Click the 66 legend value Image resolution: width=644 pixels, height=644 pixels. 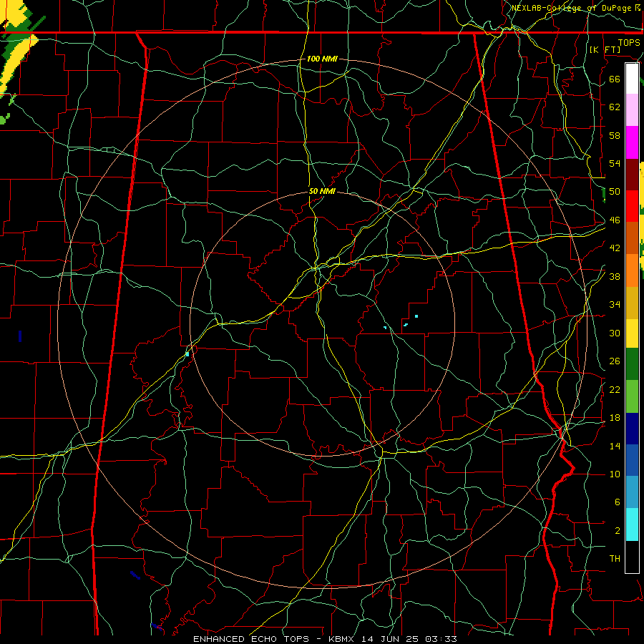point(615,79)
